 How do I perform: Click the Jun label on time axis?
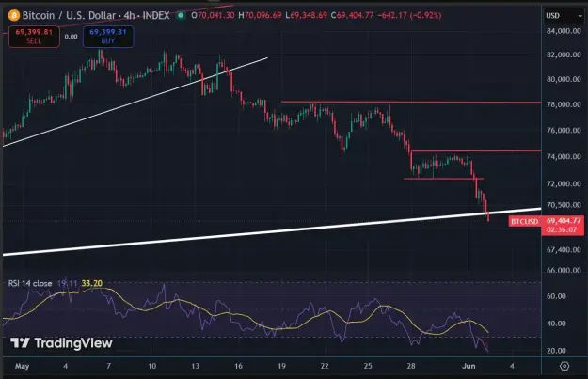[469, 366]
